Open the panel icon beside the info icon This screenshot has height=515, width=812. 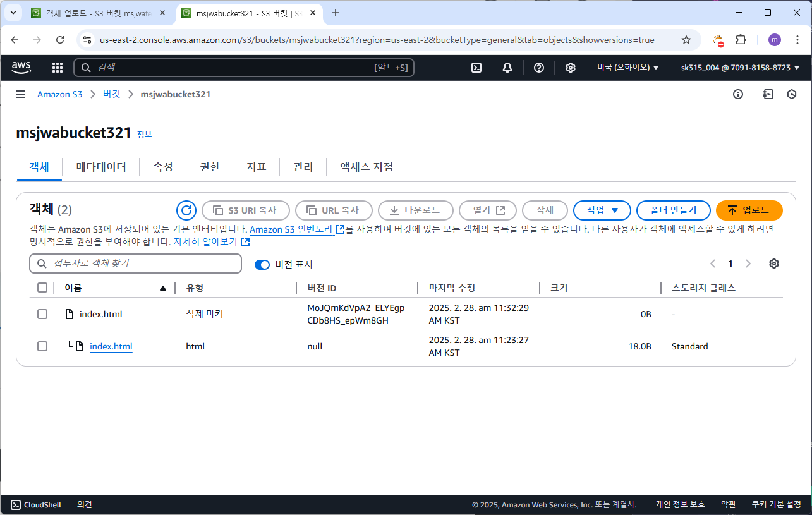tap(768, 94)
